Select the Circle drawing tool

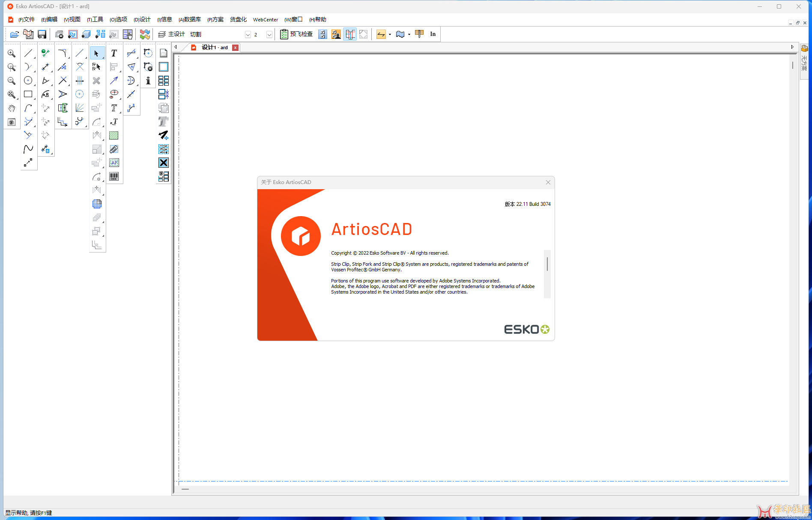click(28, 80)
